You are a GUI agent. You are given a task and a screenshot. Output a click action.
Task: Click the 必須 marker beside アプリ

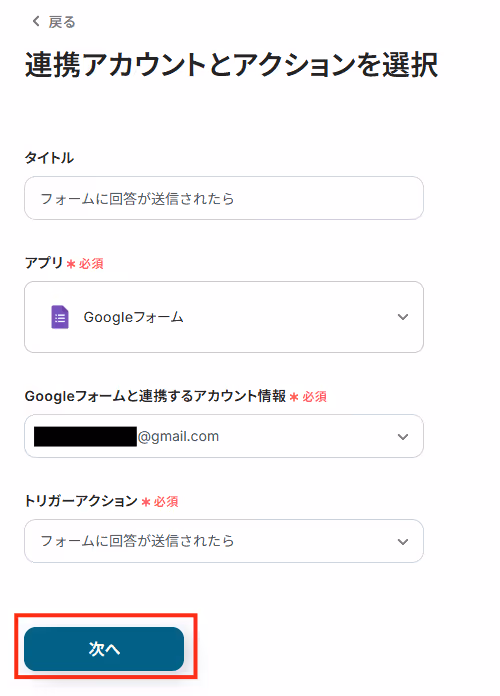point(91,264)
